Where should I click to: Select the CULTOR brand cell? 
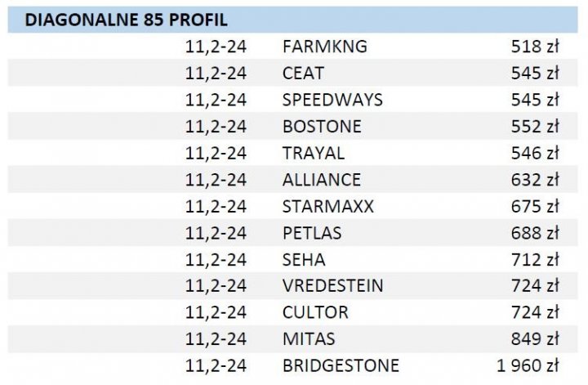[315, 312]
